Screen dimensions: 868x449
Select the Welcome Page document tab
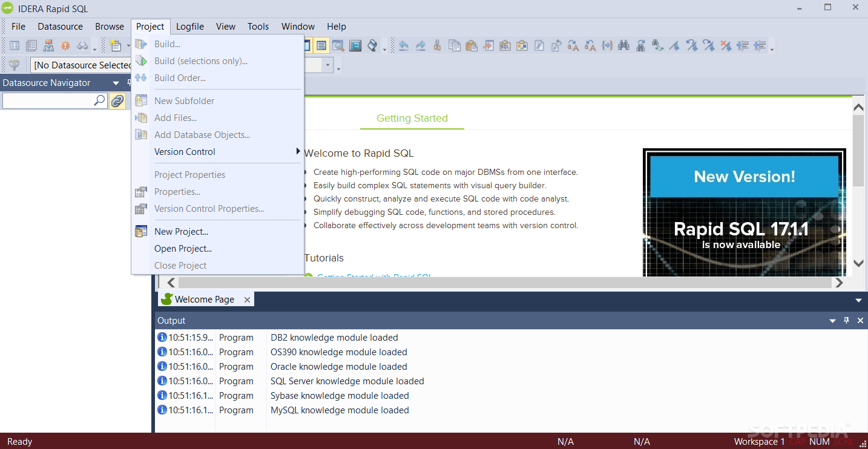tap(206, 300)
